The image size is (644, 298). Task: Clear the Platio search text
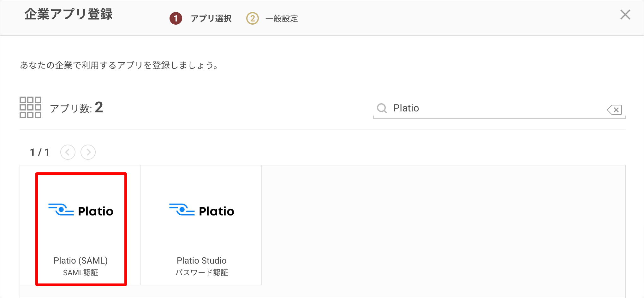tap(614, 110)
